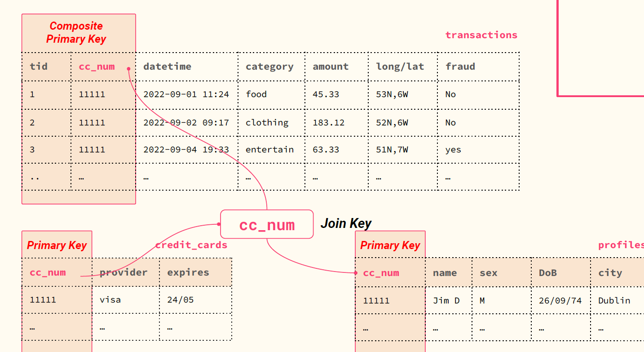This screenshot has height=352, width=644.
Task: Select cc_num 11111 in the visa row
Action: tap(43, 300)
